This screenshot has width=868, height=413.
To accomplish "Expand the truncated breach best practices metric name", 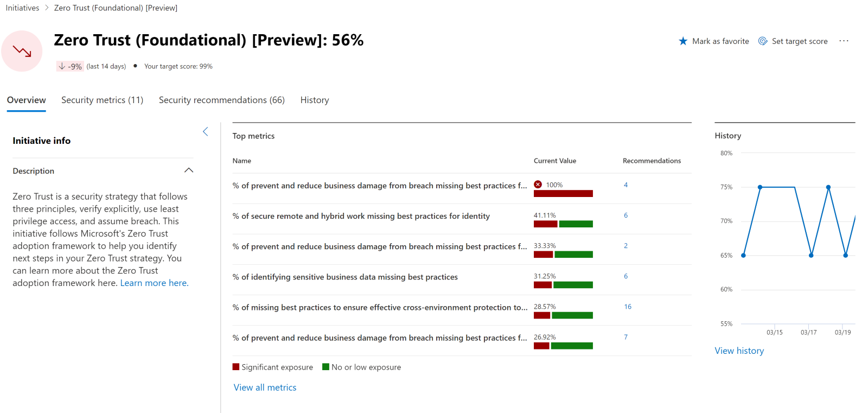I will coord(380,185).
